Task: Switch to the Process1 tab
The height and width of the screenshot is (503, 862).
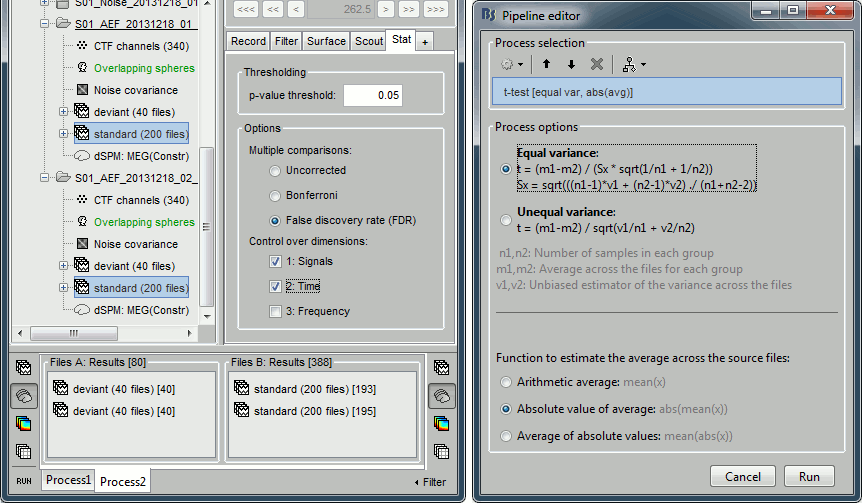Action: tap(68, 481)
